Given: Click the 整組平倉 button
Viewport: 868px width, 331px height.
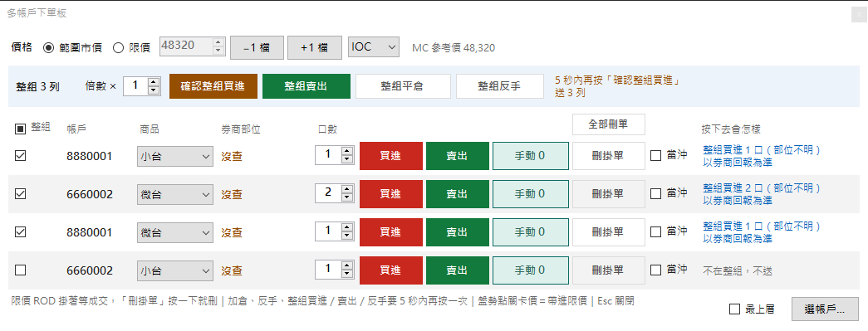Looking at the screenshot, I should [x=402, y=86].
